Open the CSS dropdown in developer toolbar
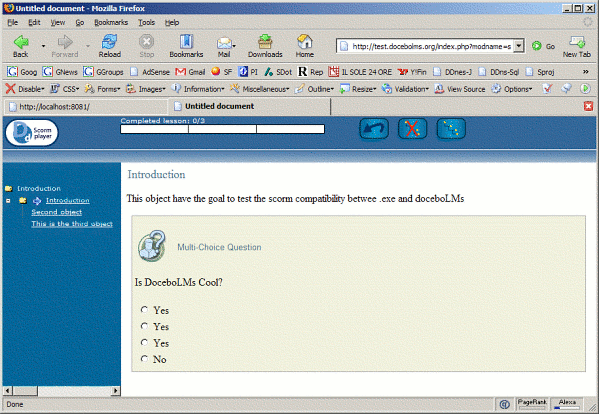The image size is (599, 414). click(65, 89)
